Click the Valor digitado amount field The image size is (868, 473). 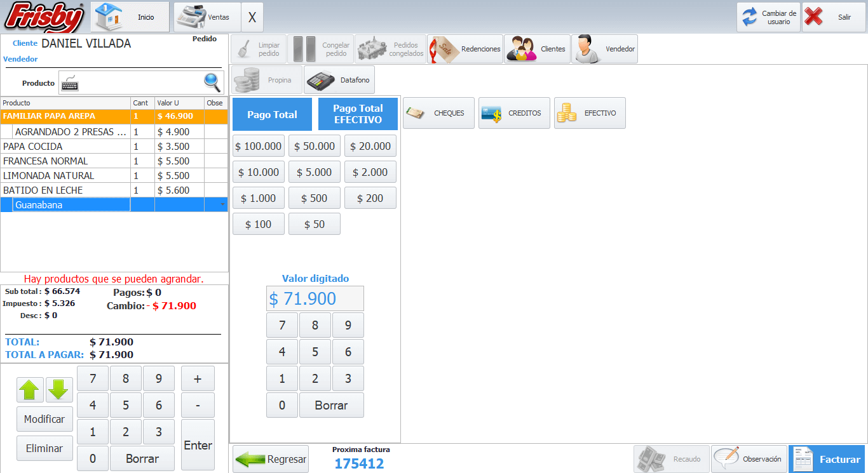click(x=315, y=298)
